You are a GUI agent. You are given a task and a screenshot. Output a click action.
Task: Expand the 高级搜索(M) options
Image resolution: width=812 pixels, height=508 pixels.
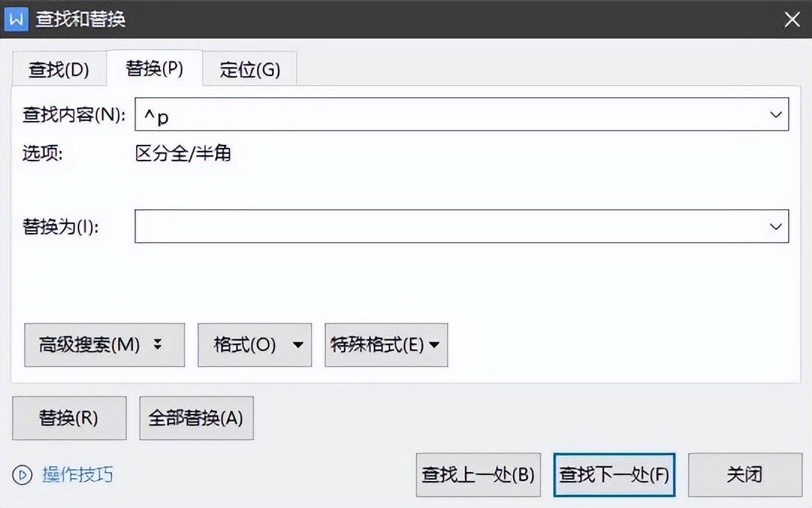(x=104, y=344)
